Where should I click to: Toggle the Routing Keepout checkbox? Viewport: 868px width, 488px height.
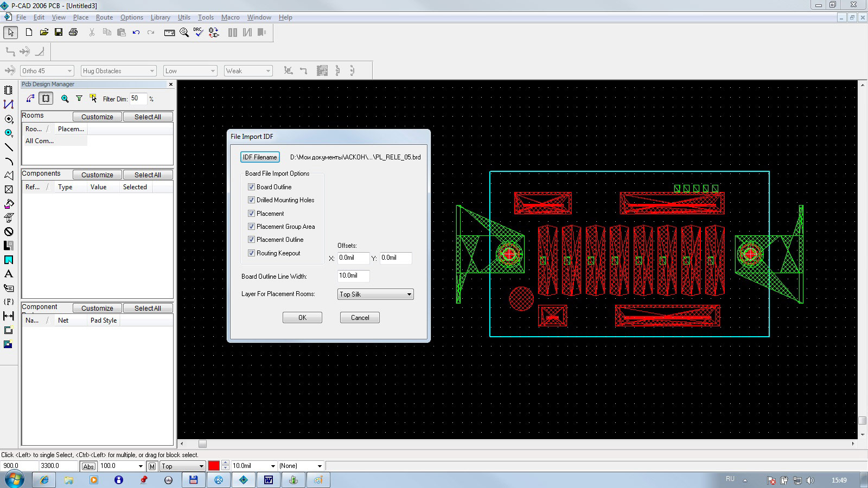tap(251, 253)
